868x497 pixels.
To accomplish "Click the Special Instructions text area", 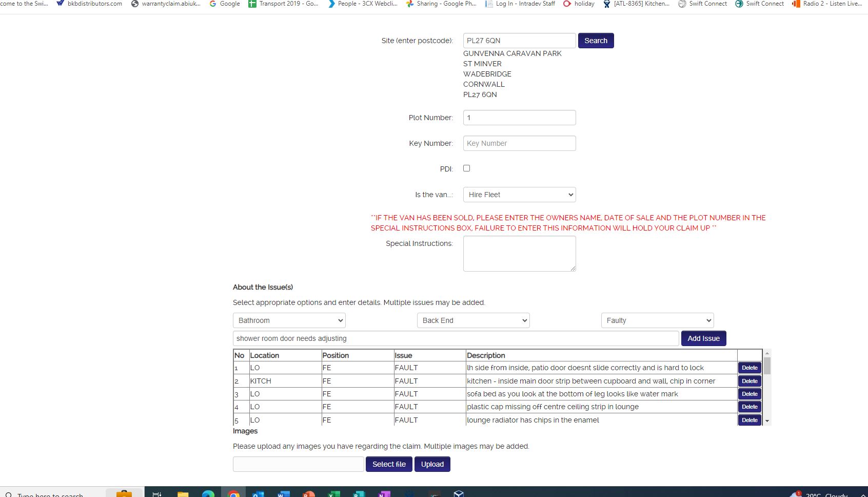I will click(519, 254).
